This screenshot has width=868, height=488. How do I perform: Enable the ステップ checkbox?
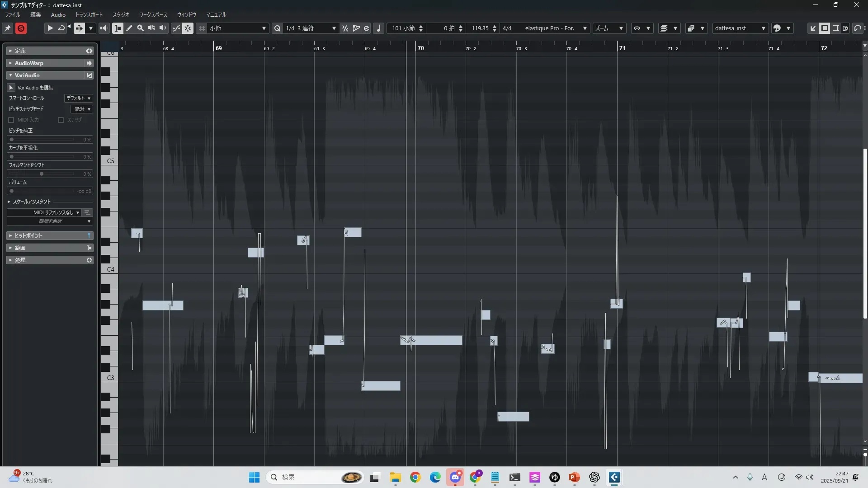tap(61, 120)
